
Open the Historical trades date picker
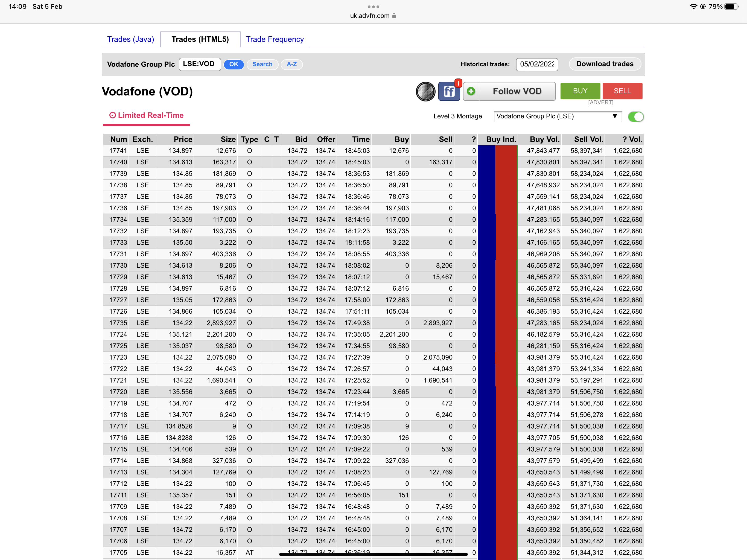pyautogui.click(x=537, y=64)
